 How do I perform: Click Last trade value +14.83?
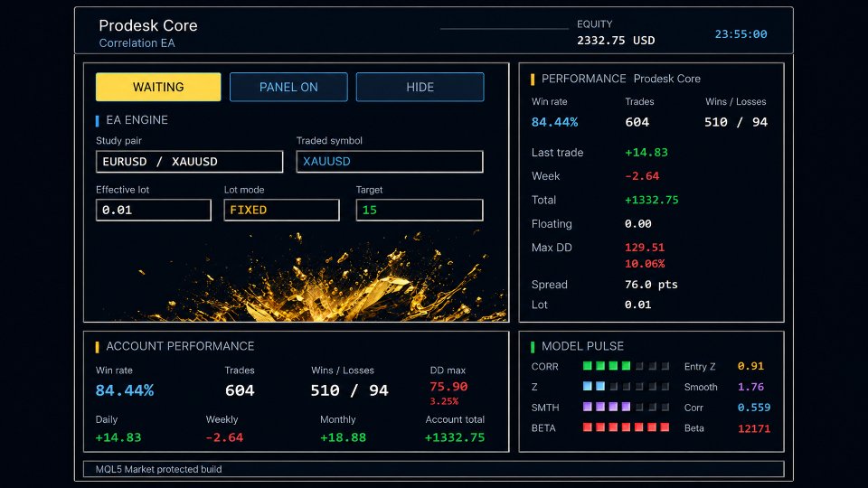[646, 152]
